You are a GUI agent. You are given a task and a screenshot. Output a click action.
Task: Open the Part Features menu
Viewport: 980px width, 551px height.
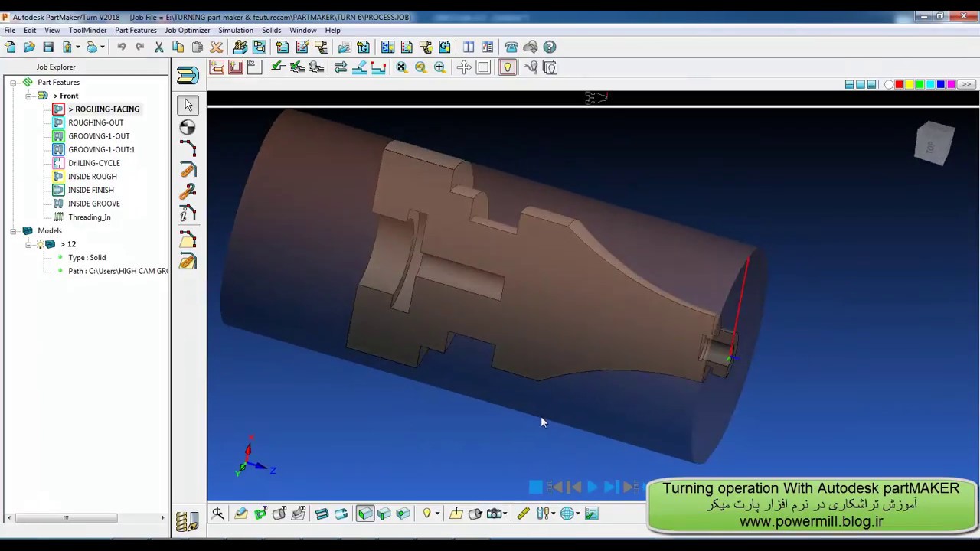pyautogui.click(x=136, y=31)
